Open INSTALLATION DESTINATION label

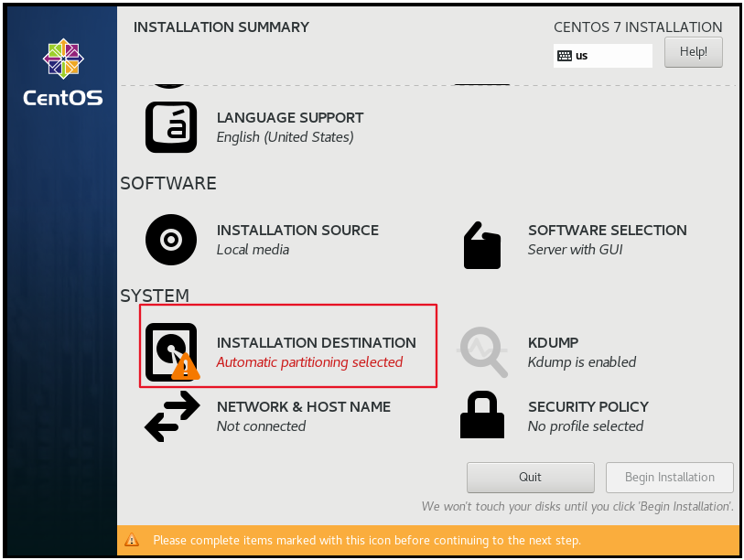[316, 342]
